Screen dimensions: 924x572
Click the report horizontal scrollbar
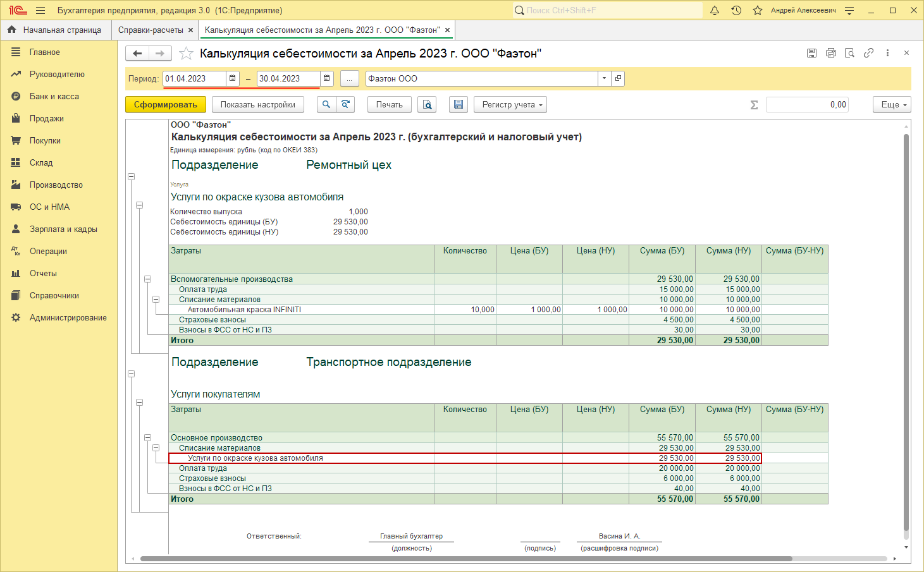point(466,559)
